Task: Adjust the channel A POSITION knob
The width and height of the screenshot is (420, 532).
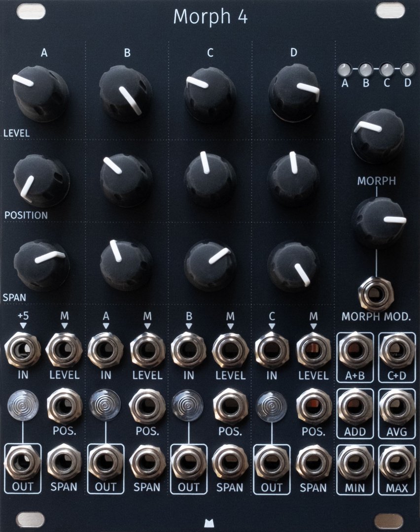Action: 41,180
